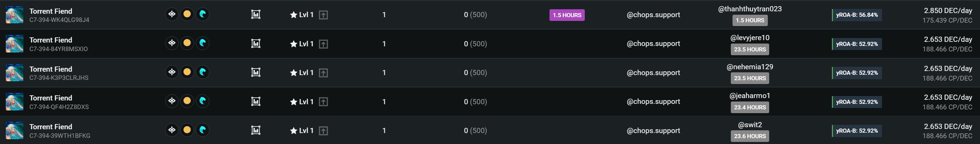Open @chops.support owner link on @swit2 row
This screenshot has width=980, height=144.
(653, 130)
